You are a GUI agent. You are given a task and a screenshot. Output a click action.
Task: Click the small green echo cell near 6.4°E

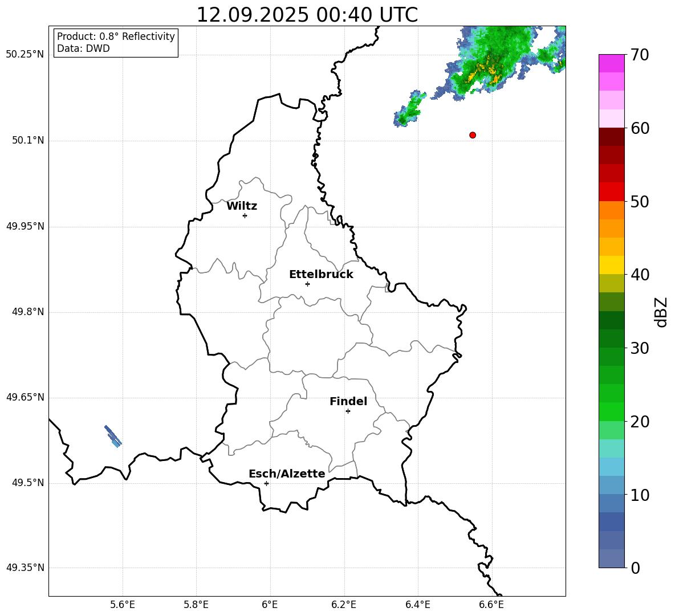[409, 109]
